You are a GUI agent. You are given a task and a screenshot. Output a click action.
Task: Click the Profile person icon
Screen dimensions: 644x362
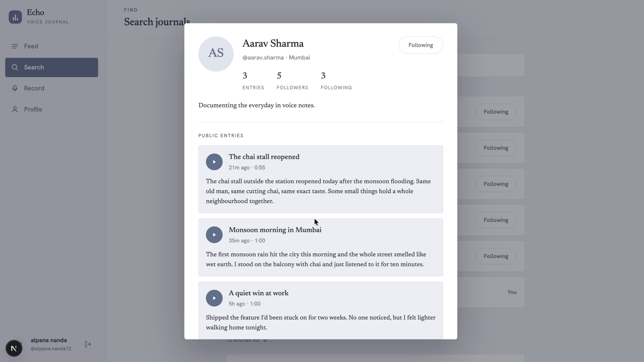click(15, 109)
